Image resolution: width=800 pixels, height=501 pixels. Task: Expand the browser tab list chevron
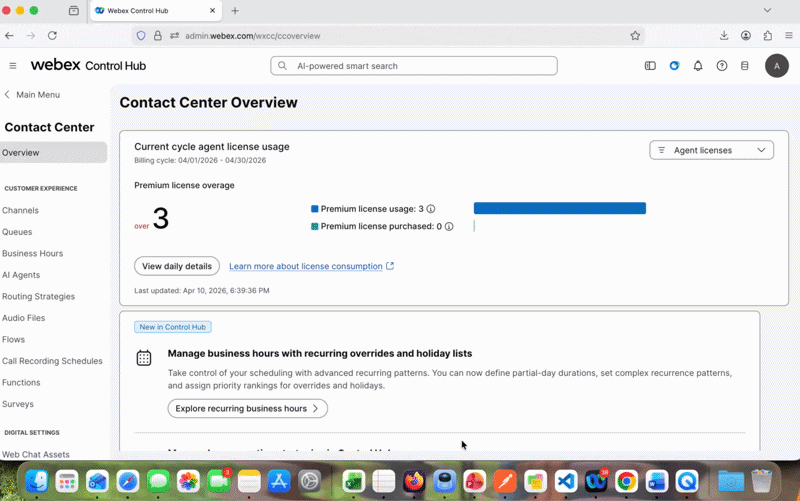coord(767,10)
